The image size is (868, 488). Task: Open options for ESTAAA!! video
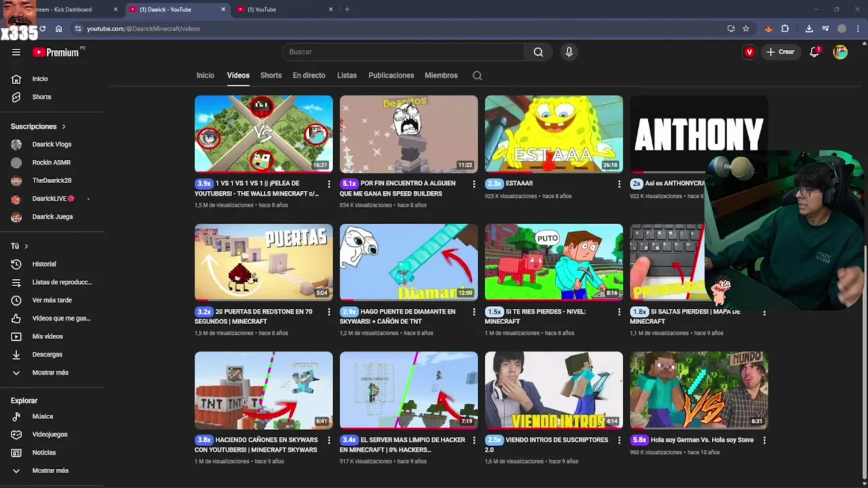[x=618, y=184]
